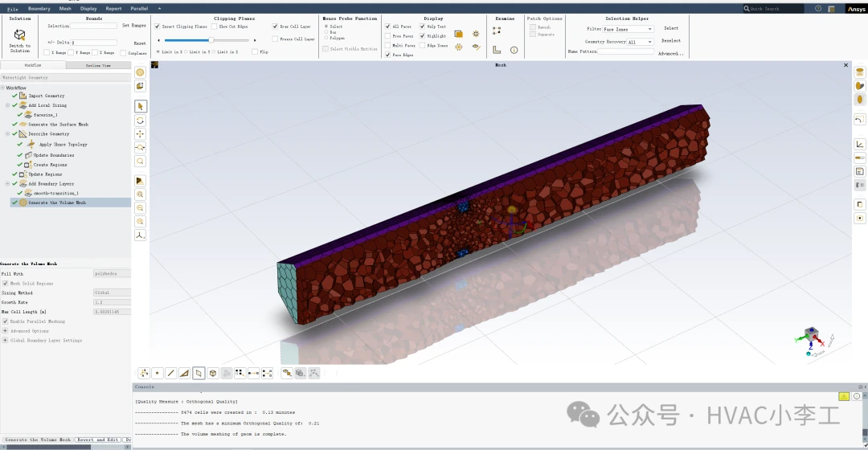Select the point selection filter icon

coord(158,373)
